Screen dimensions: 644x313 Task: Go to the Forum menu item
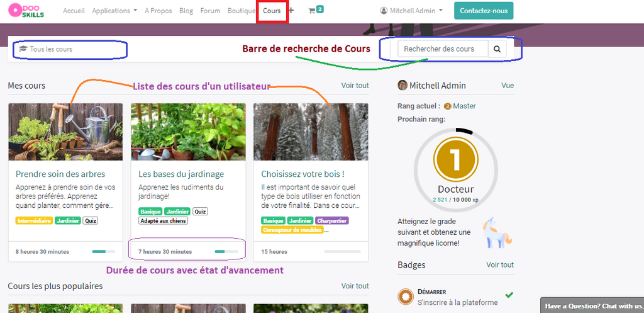click(210, 11)
